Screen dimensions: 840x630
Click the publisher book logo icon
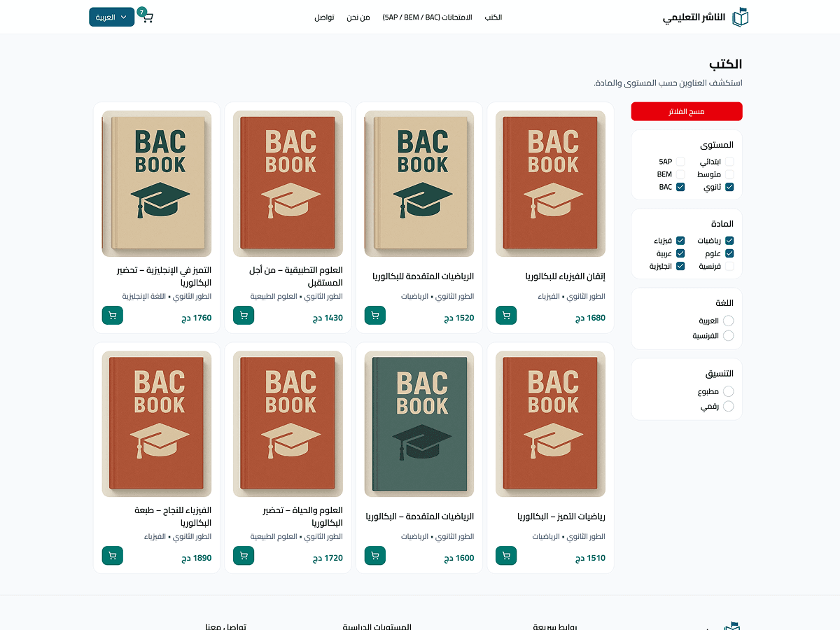[x=740, y=17]
